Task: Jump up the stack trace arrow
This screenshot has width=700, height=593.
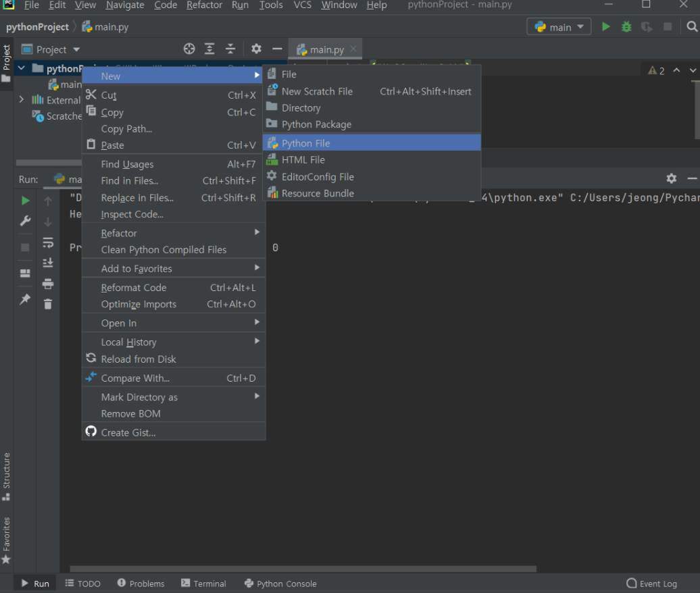Action: tap(48, 201)
